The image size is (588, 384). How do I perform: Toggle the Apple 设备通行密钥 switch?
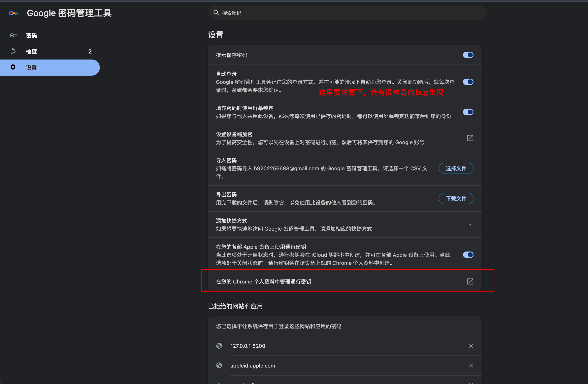point(468,255)
